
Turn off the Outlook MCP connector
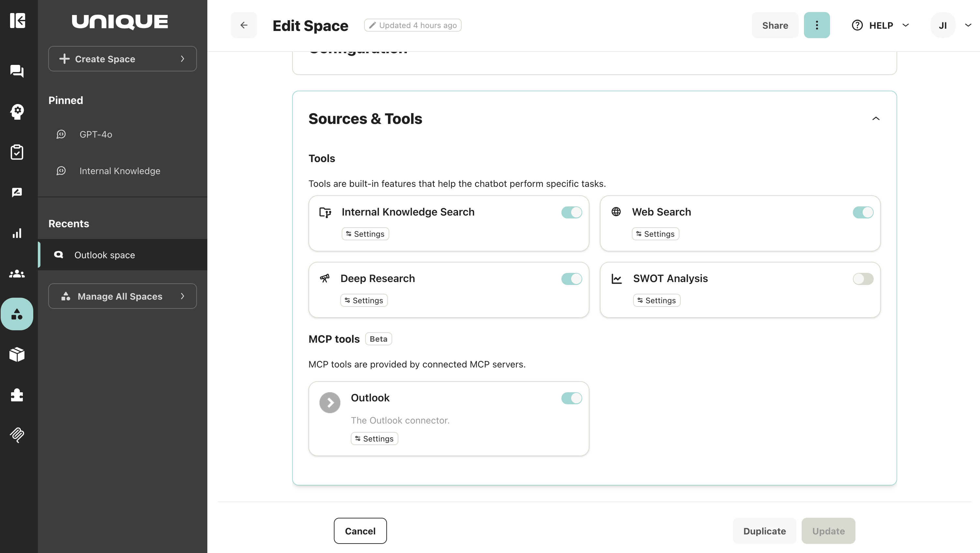(x=572, y=398)
